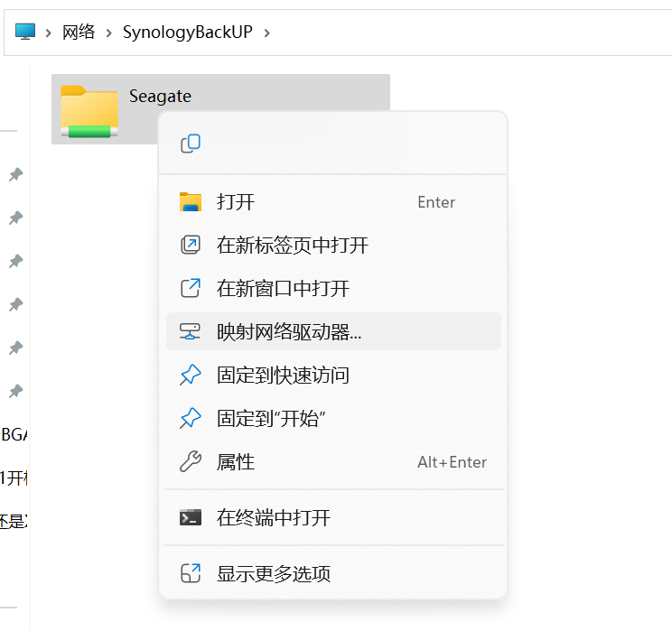
Task: Click the fifth pin icon in sidebar
Action: point(16,348)
